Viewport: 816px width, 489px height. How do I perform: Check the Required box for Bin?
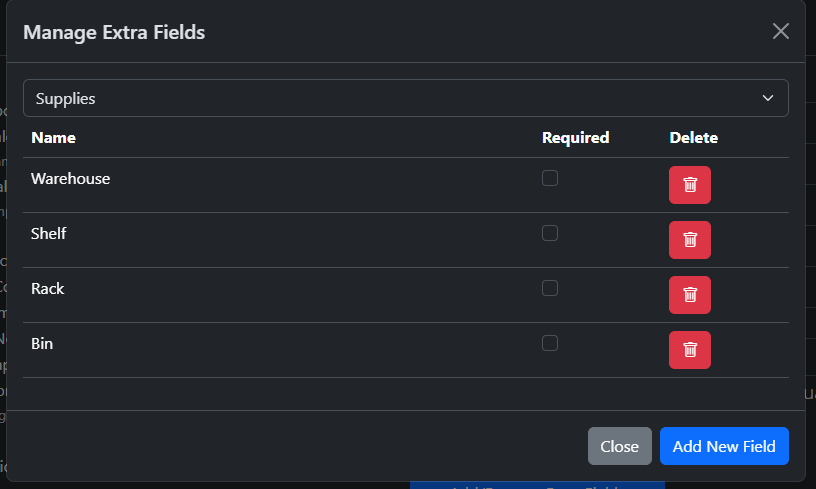[x=550, y=343]
